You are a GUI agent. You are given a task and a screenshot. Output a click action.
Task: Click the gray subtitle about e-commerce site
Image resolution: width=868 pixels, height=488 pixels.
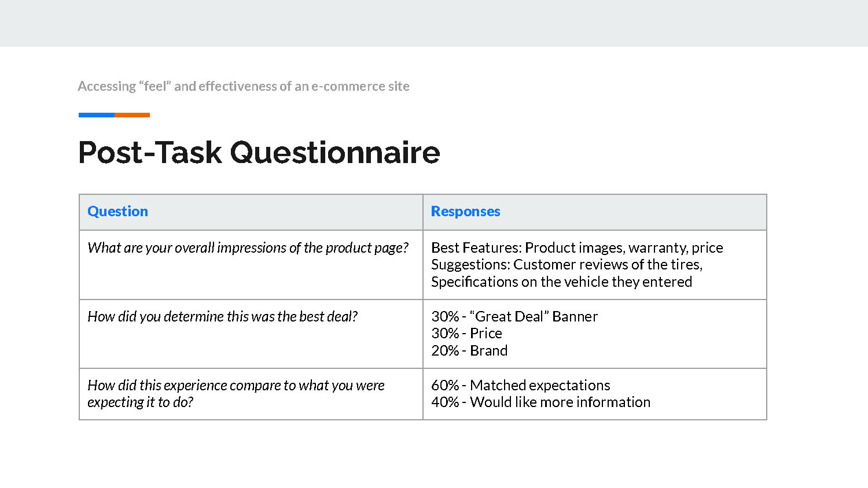pos(244,86)
